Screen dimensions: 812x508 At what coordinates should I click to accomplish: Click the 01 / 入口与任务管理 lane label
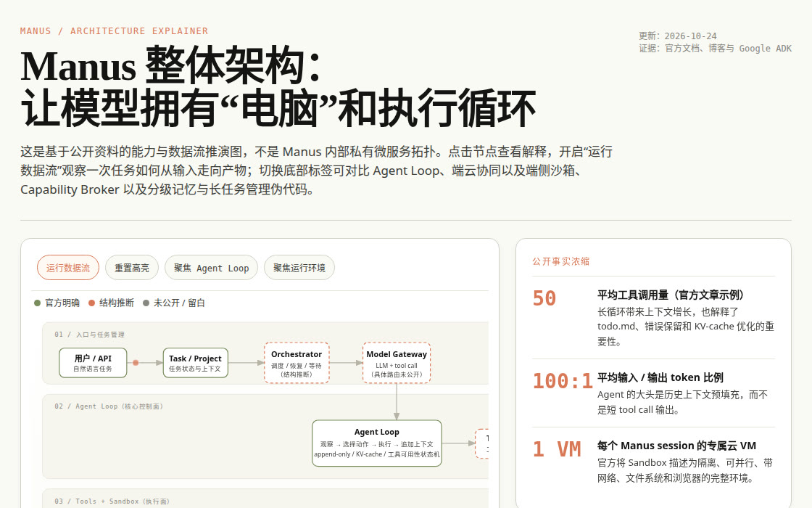[89, 335]
